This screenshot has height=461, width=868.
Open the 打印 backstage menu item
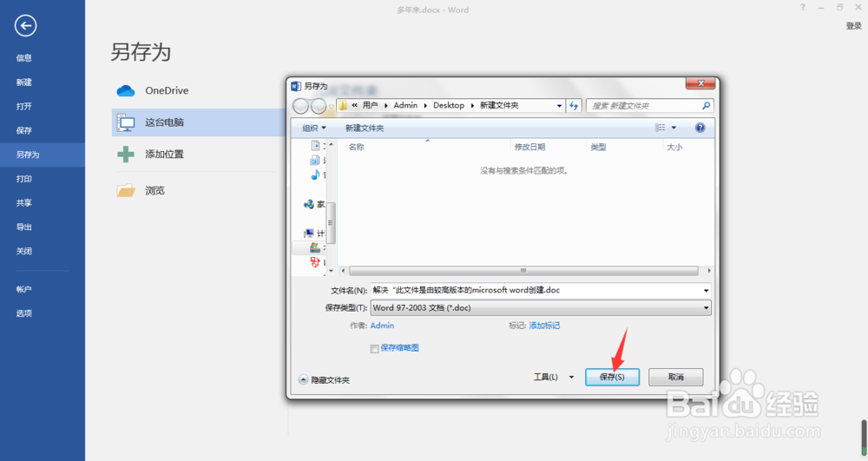[x=23, y=179]
